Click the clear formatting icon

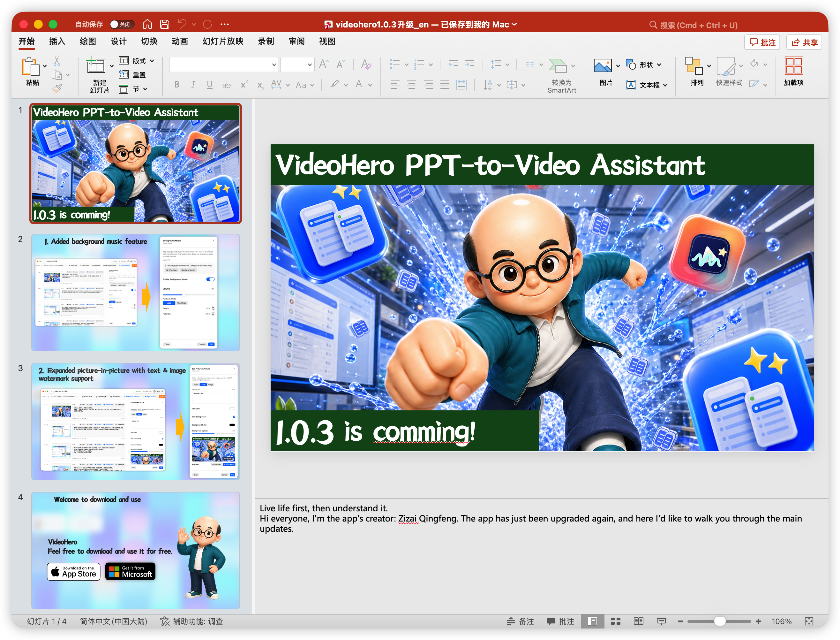click(366, 64)
